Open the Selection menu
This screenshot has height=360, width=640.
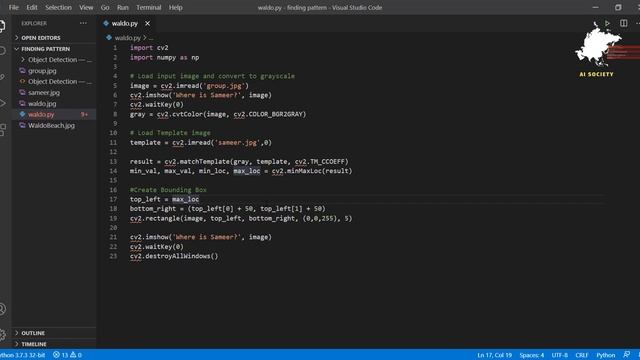tap(58, 7)
